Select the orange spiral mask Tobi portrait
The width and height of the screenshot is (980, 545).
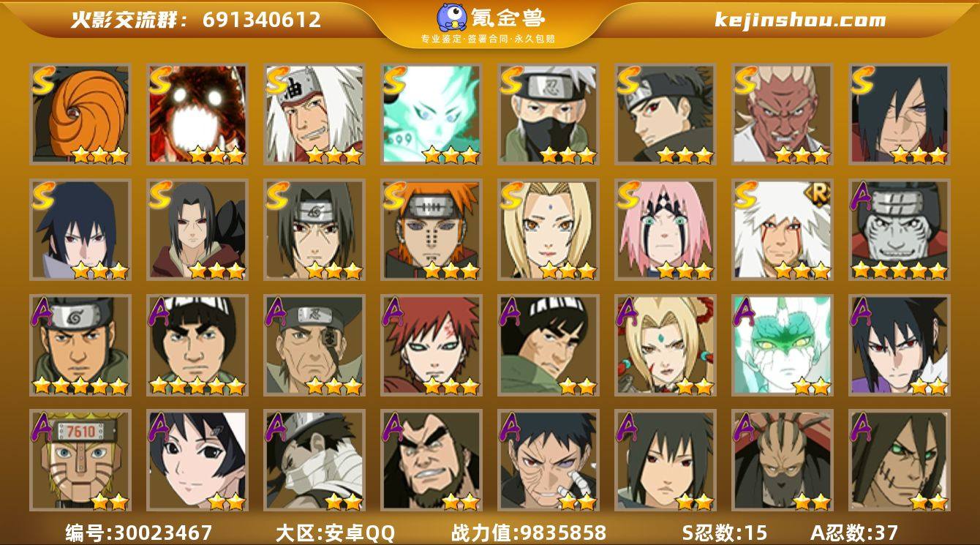coord(80,114)
